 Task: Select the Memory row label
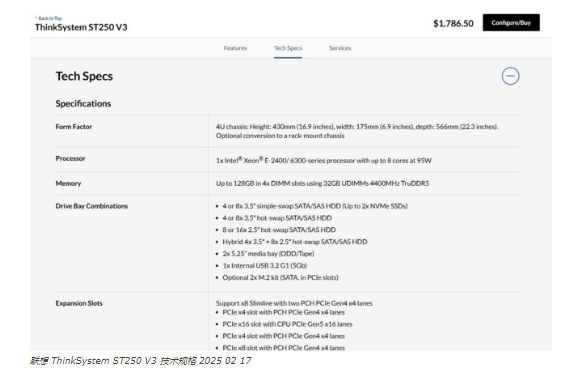tap(68, 183)
